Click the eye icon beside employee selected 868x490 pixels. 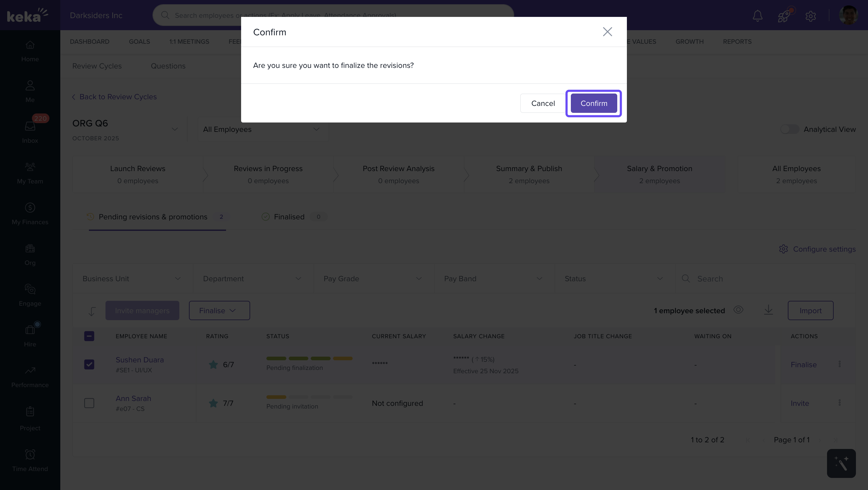click(x=738, y=310)
